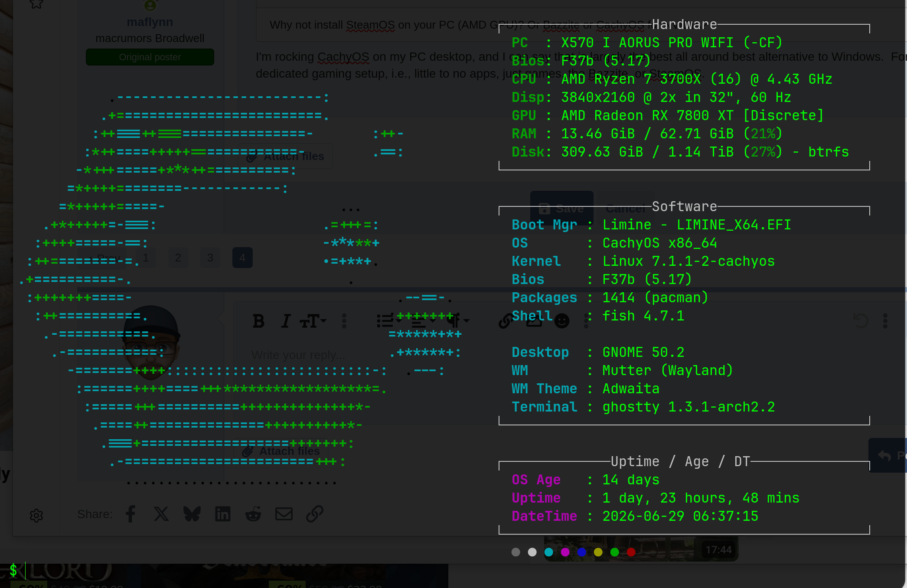Image resolution: width=907 pixels, height=588 pixels.
Task: Click 'Adwaita' WM Theme value
Action: 631,389
